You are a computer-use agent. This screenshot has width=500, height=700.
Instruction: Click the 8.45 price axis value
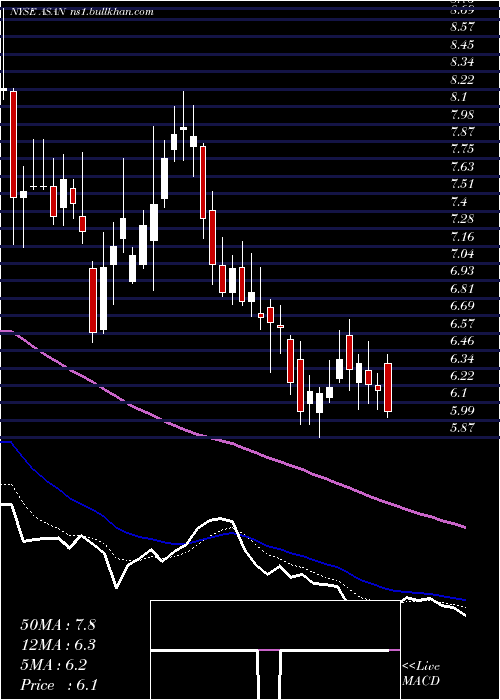click(x=462, y=45)
